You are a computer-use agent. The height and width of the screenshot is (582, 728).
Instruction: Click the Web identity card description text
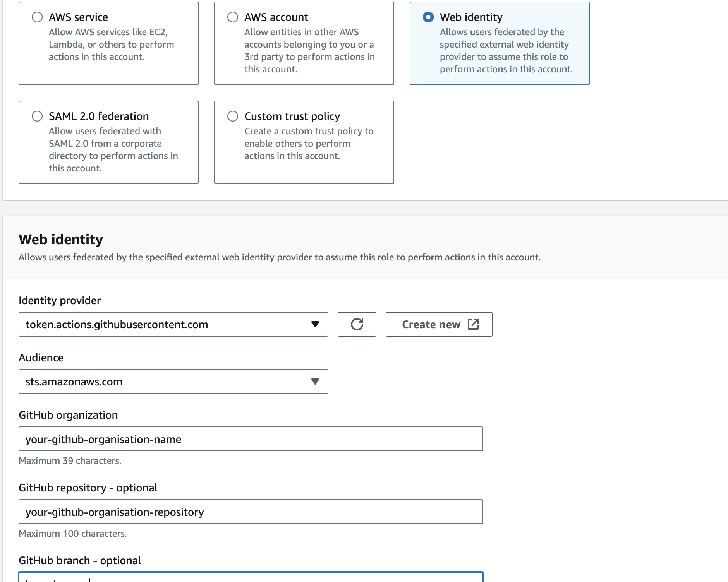(x=506, y=51)
